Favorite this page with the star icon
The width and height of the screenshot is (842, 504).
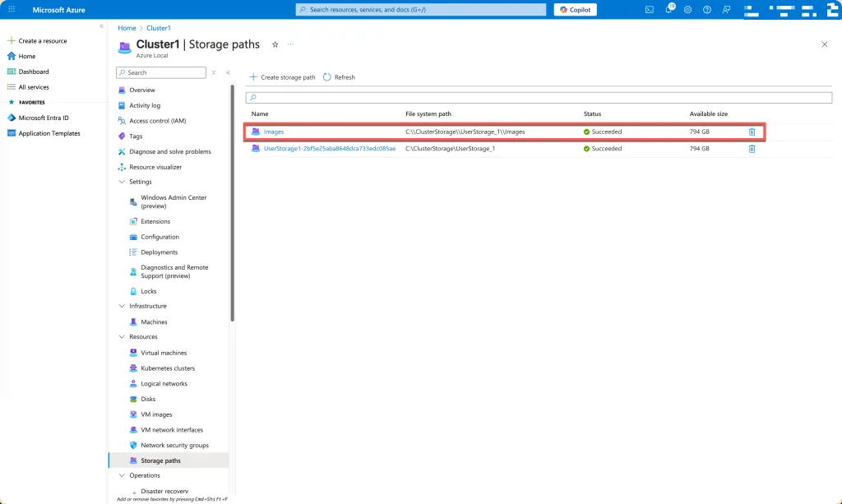[275, 44]
